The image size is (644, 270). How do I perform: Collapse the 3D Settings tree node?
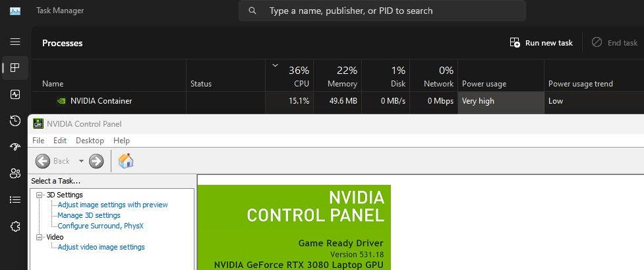click(40, 195)
